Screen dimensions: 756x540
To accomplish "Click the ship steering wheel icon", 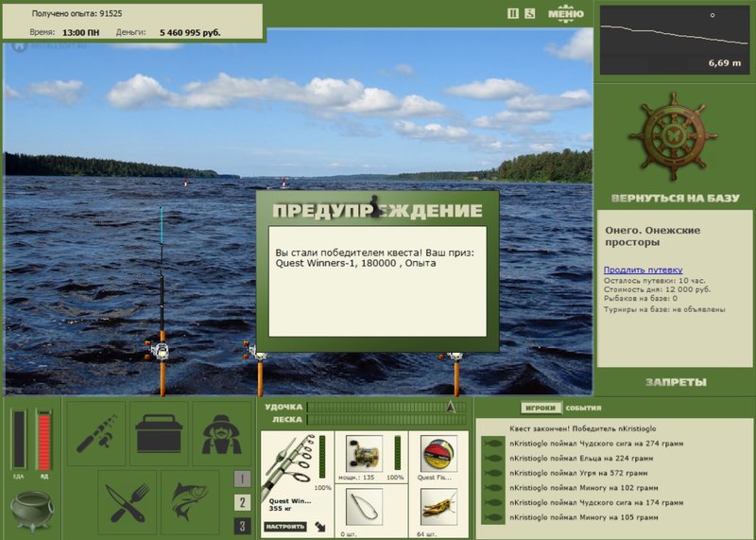I will [673, 136].
